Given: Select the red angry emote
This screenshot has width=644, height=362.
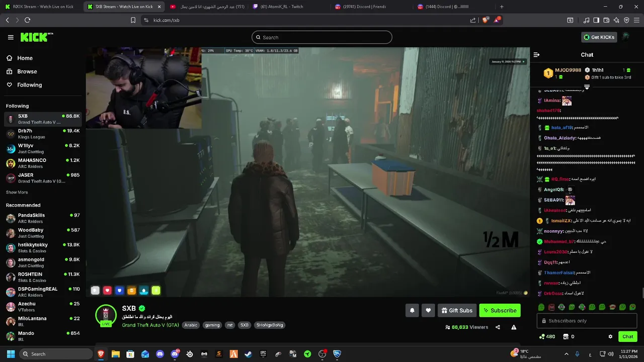Looking at the screenshot, I should pos(551,307).
